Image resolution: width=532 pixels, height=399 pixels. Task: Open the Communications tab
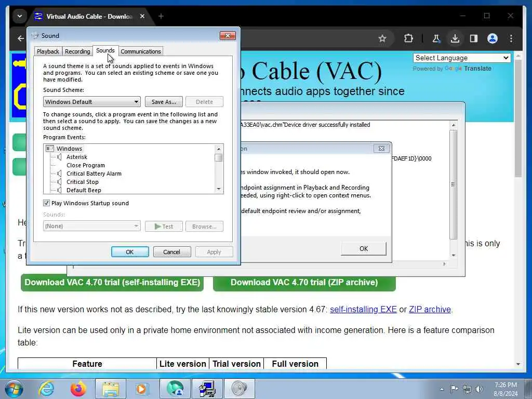click(140, 51)
